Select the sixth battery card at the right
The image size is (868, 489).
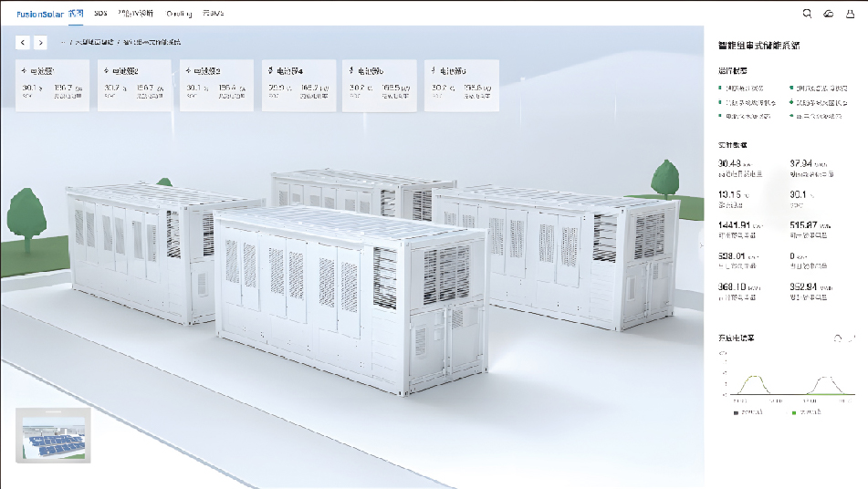[462, 85]
